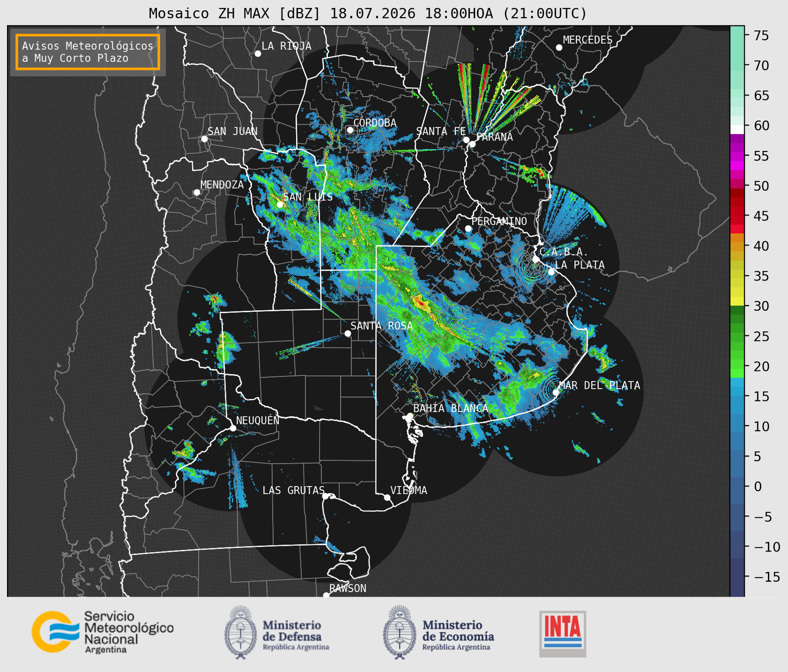Select the SANTA ROSA city marker dot
Image resolution: width=788 pixels, height=672 pixels.
pos(348,333)
